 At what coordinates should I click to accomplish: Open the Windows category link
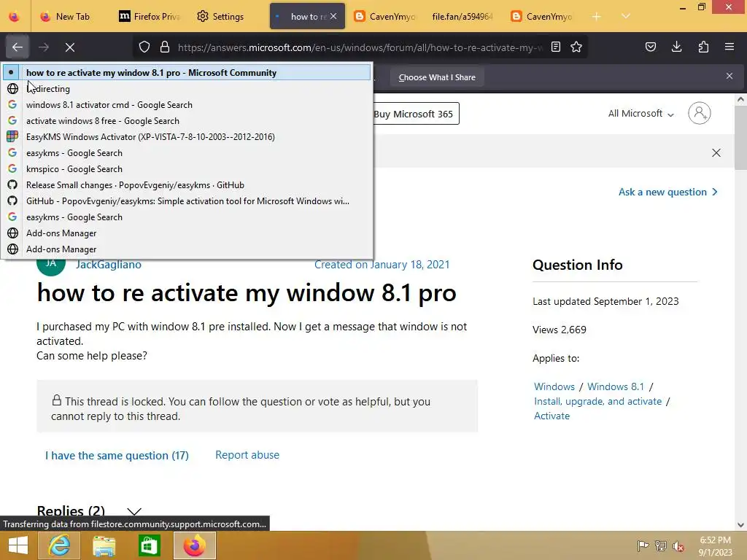pyautogui.click(x=554, y=386)
